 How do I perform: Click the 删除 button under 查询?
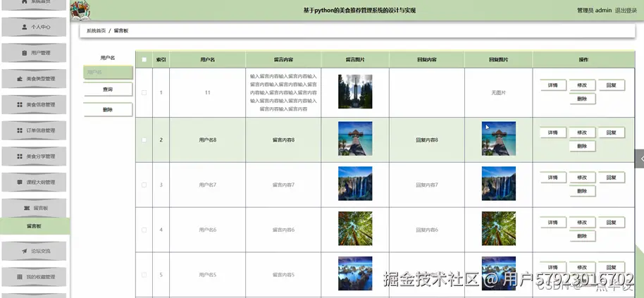pyautogui.click(x=108, y=110)
